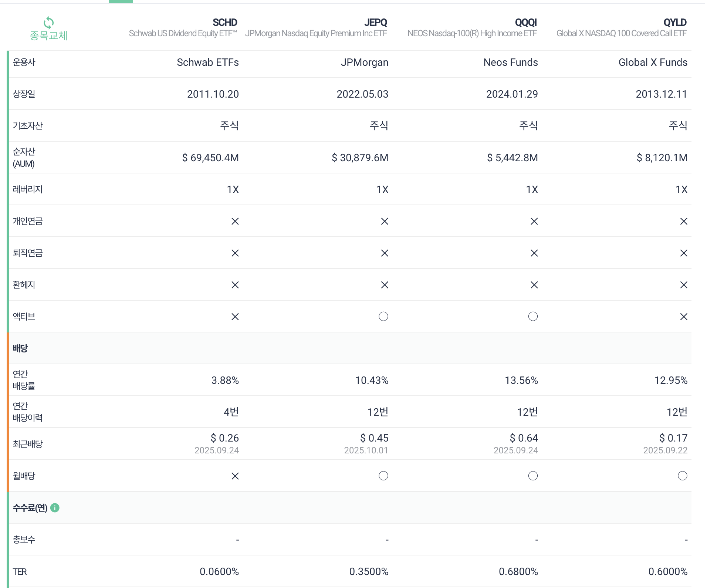Click SCHD 4번 dividend count
707x588 pixels.
click(231, 412)
